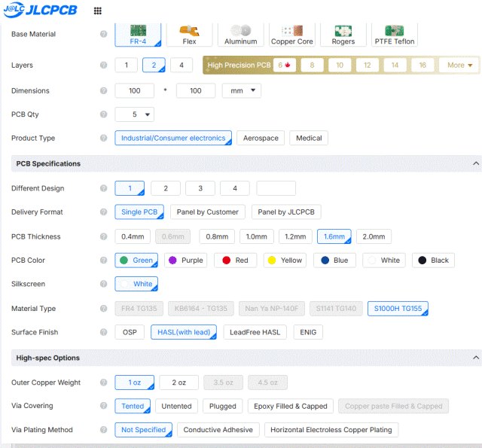Select Aerospace product type

pyautogui.click(x=261, y=138)
